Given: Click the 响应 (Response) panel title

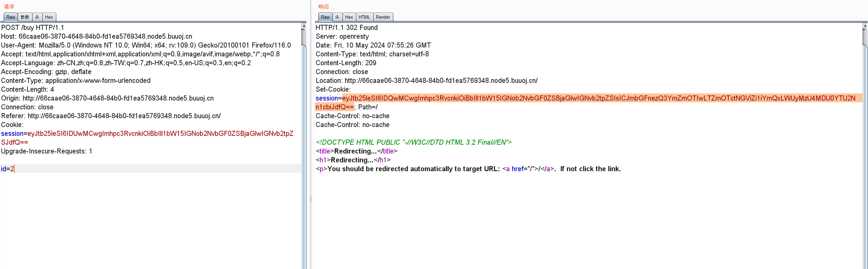Looking at the screenshot, I should tap(324, 6).
